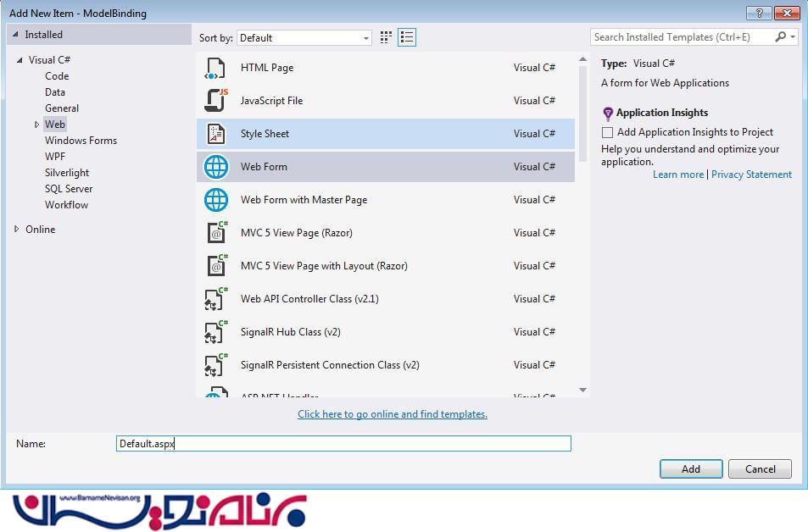Screen dimensions: 808x532
Task: Enable Add Application Insights to Project
Action: pos(607,132)
